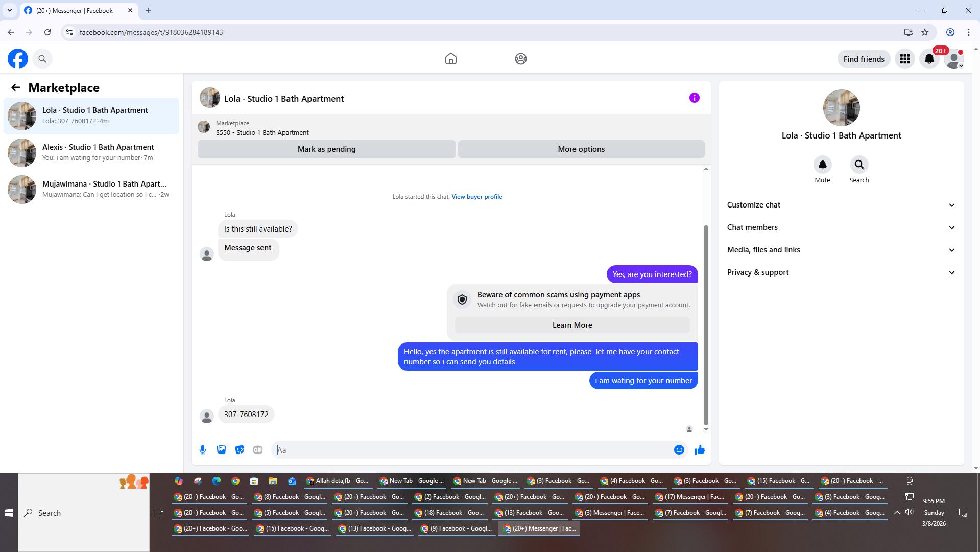This screenshot has height=552, width=980.
Task: Click Learn More on scam warning
Action: [572, 325]
